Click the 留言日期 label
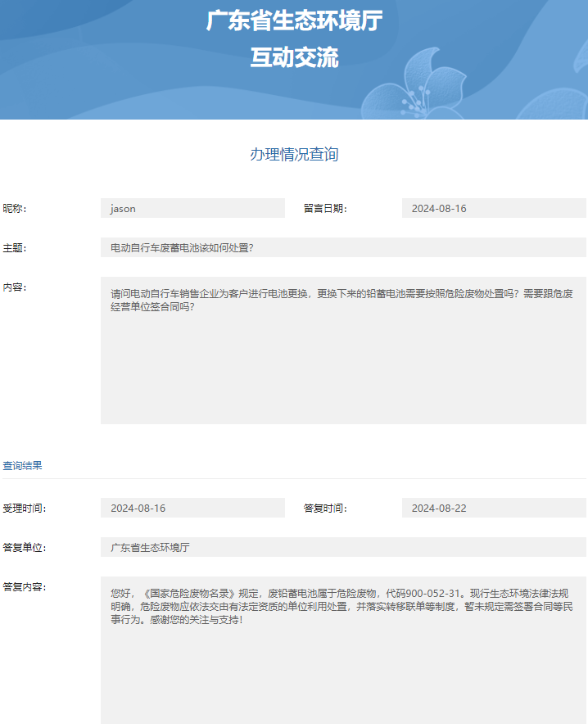Screen dimensions: 588x728 click(325, 208)
